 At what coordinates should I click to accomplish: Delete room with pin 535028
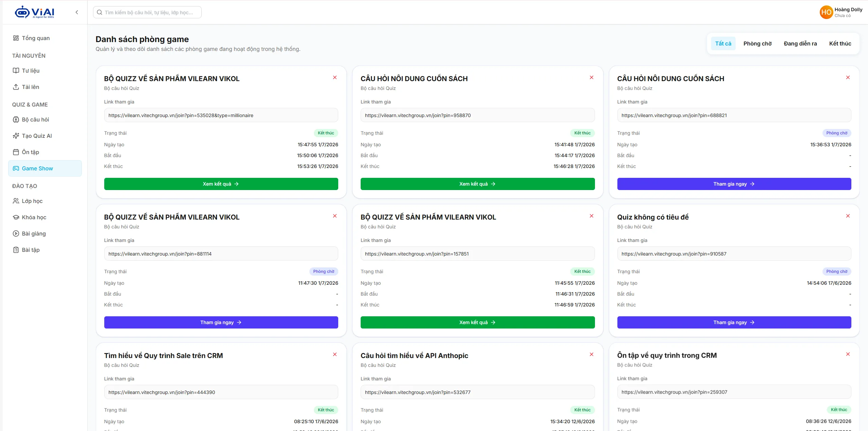(x=335, y=77)
